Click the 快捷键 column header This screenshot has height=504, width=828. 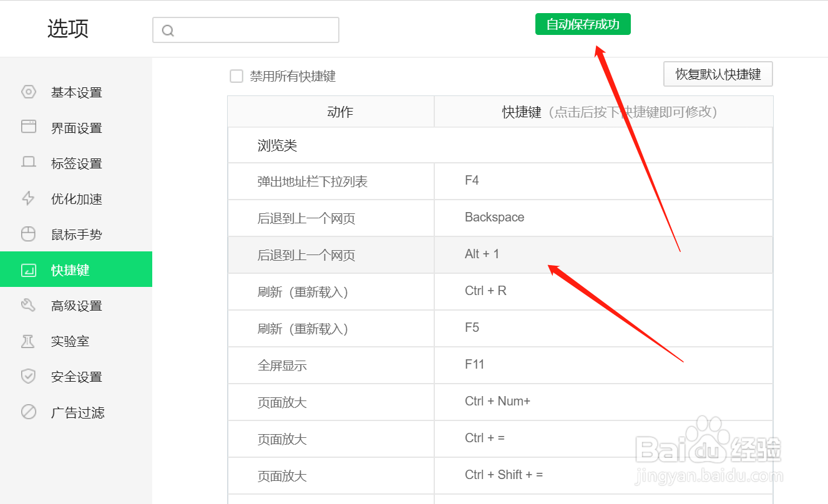click(603, 112)
